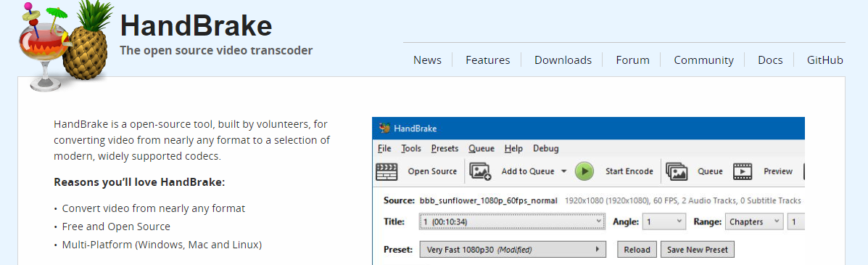Click the Add to Queue picture icon
Image resolution: width=868 pixels, height=265 pixels.
(x=481, y=171)
